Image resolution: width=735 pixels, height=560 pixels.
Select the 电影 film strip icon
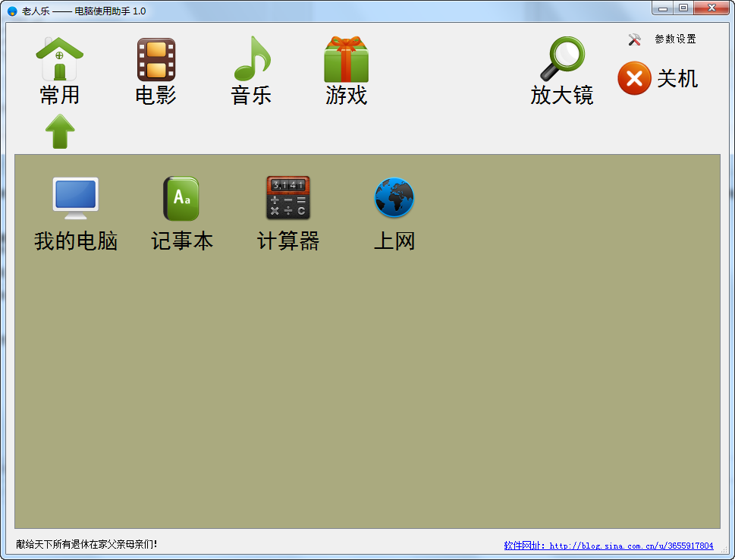(156, 59)
